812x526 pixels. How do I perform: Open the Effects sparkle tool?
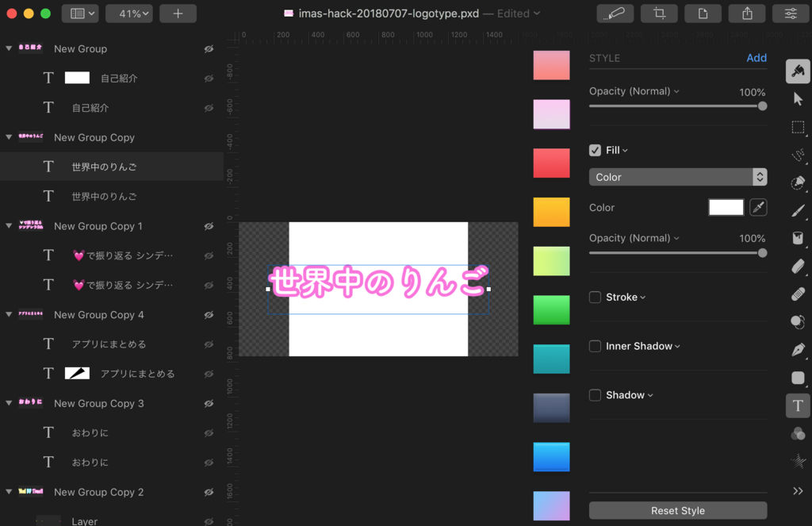pyautogui.click(x=798, y=461)
